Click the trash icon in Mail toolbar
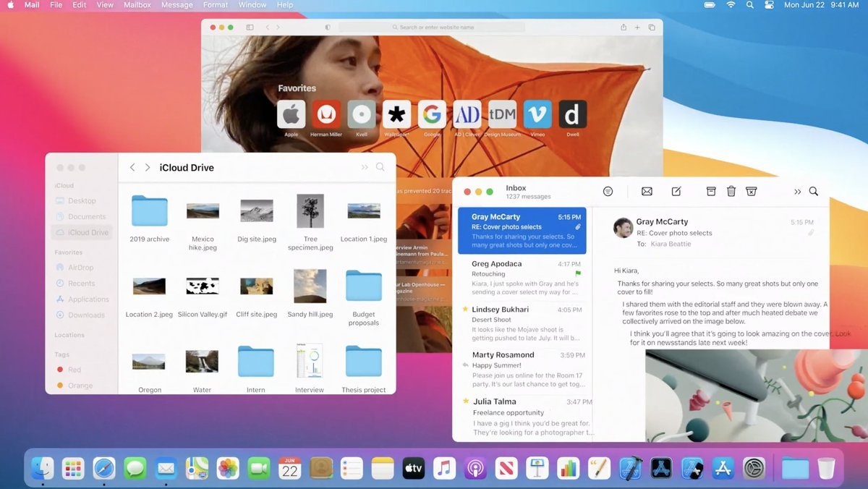Screen dimensions: 868x489 (x=731, y=191)
